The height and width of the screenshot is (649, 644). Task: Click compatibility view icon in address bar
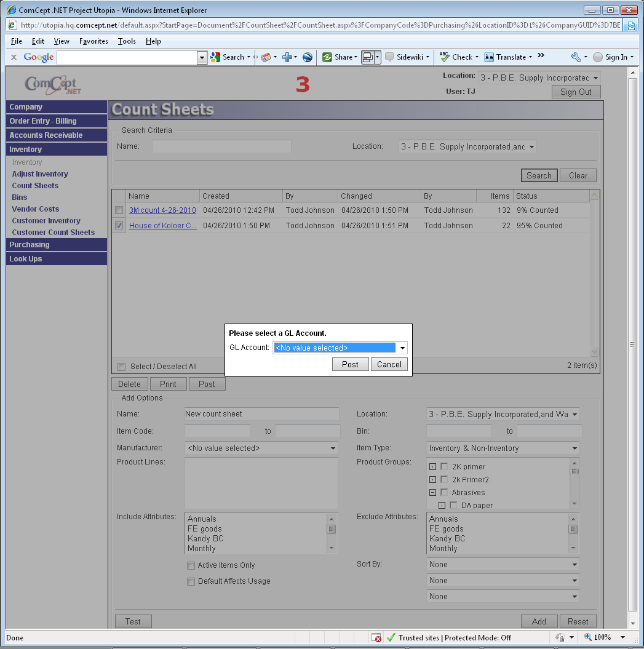[x=631, y=25]
